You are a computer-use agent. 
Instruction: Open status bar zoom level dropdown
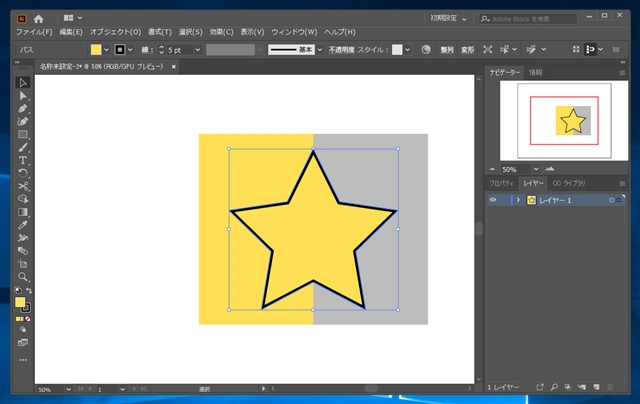coord(68,389)
